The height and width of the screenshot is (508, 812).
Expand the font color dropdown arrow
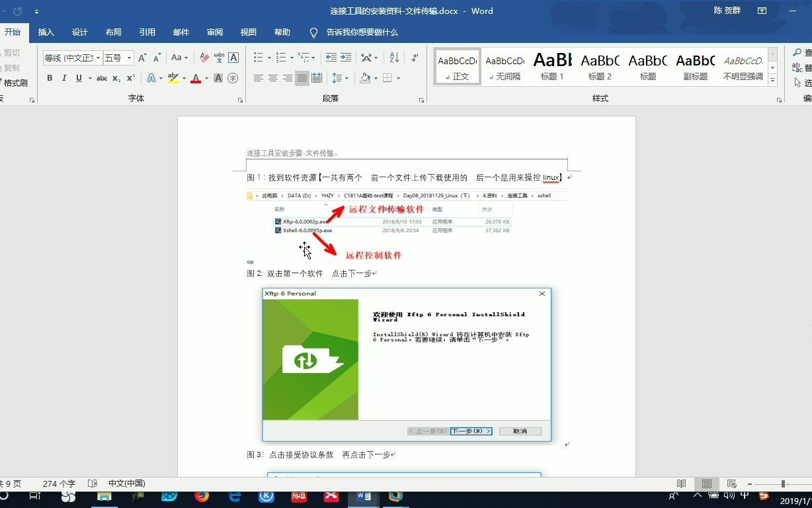click(x=206, y=78)
